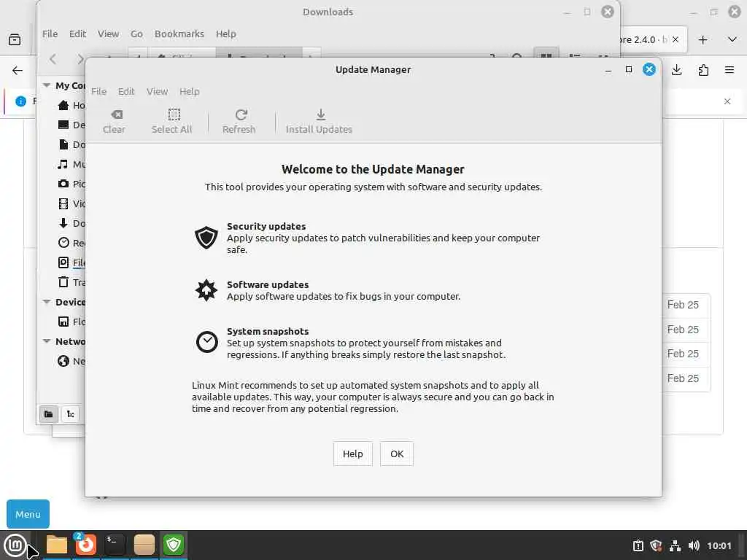
Task: Select Pictures camera icon in sidebar
Action: [x=63, y=183]
